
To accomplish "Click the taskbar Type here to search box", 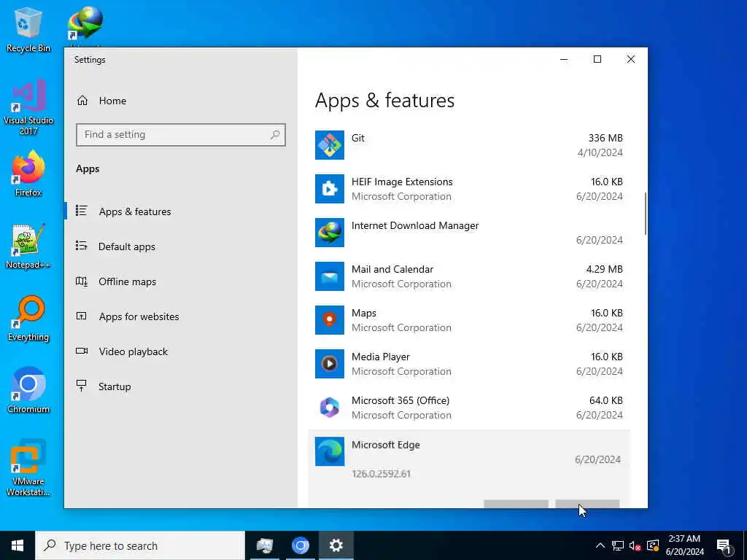I will [140, 545].
